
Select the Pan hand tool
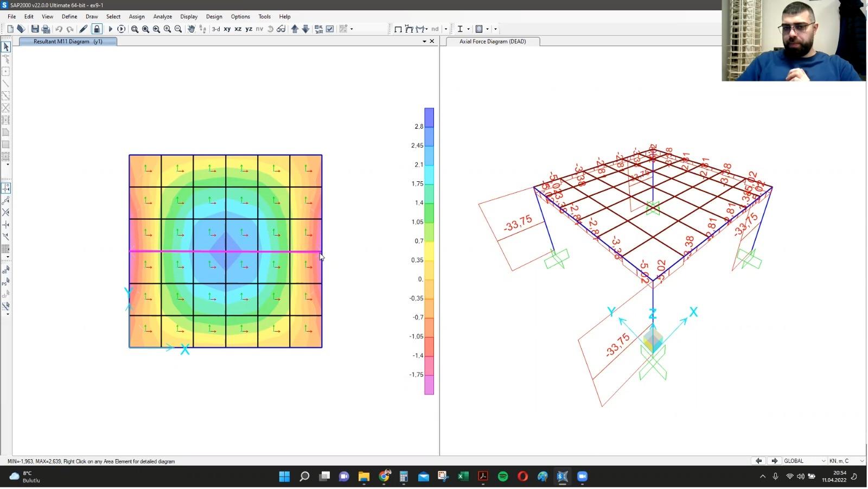191,29
